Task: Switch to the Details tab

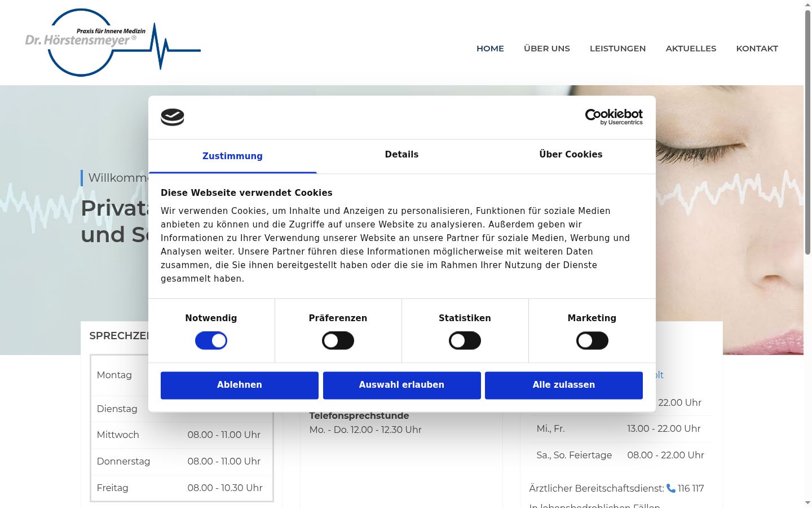Action: click(x=401, y=155)
